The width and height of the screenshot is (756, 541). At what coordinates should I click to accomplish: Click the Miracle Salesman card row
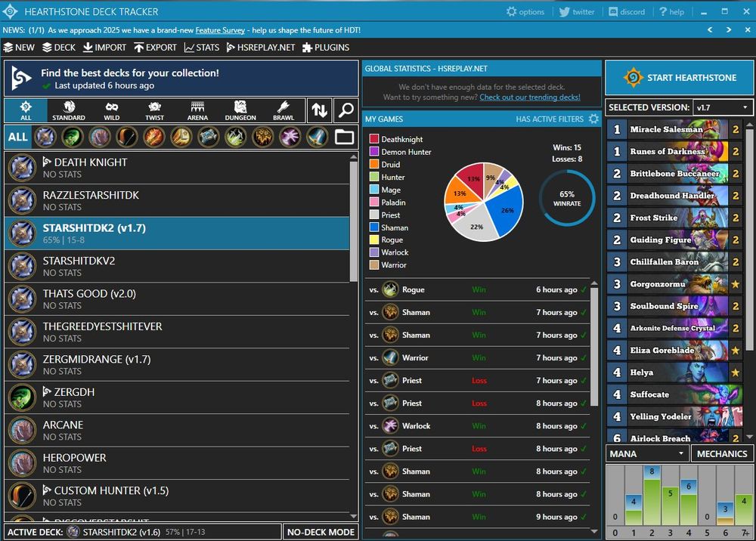click(674, 129)
